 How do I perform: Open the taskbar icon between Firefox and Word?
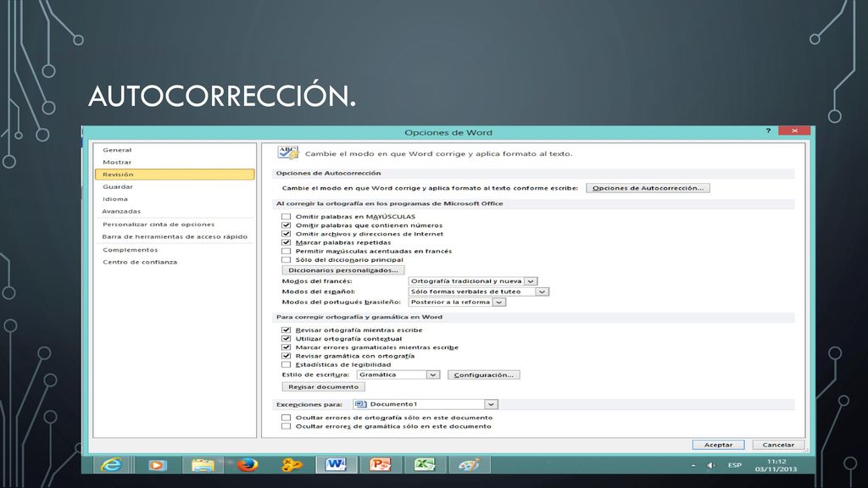pyautogui.click(x=292, y=465)
